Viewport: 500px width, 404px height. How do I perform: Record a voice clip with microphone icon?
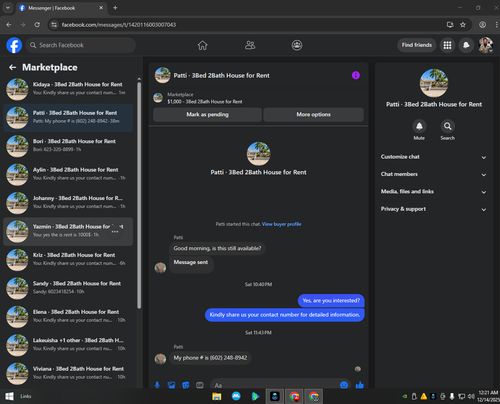(x=157, y=385)
